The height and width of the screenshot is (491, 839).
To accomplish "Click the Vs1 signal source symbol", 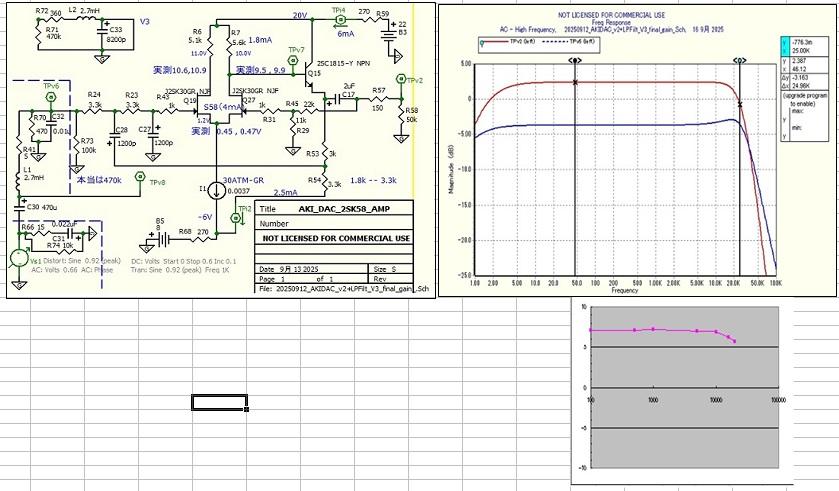I will coord(19,257).
